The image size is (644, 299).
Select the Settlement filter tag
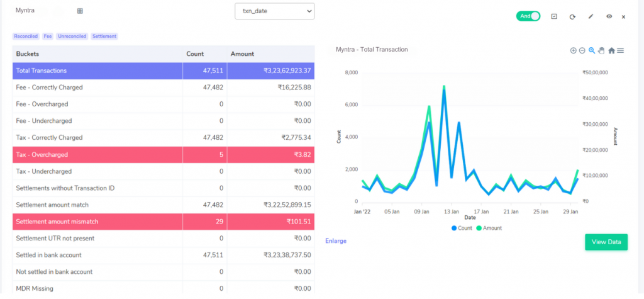click(104, 36)
